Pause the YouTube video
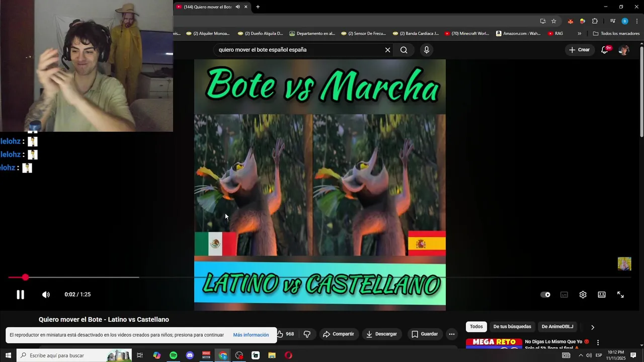644x362 pixels. pyautogui.click(x=20, y=295)
